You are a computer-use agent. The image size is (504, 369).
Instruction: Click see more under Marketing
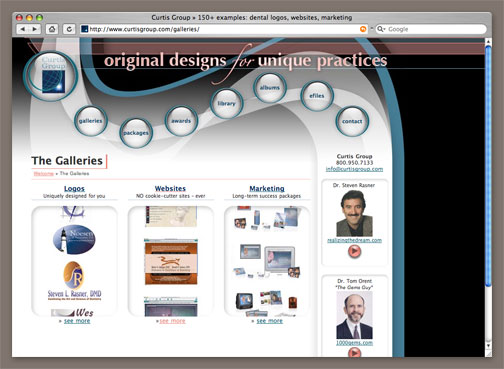coord(270,321)
